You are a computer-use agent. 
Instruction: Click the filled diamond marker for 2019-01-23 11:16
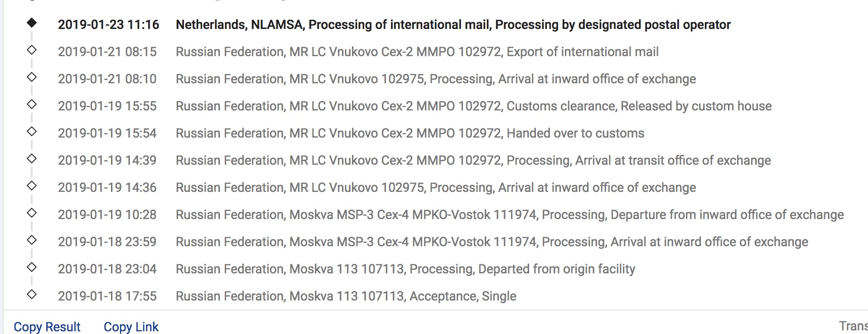[x=32, y=23]
